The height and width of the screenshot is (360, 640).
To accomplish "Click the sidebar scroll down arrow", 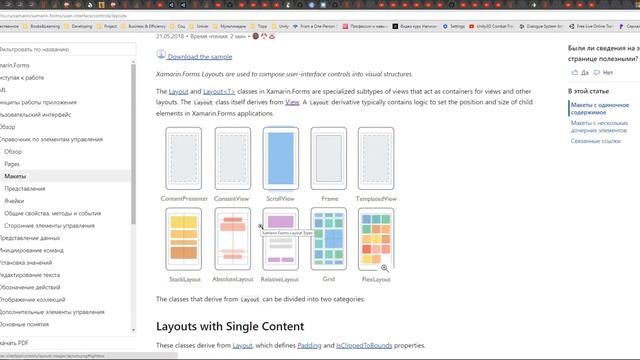I will pos(133,330).
